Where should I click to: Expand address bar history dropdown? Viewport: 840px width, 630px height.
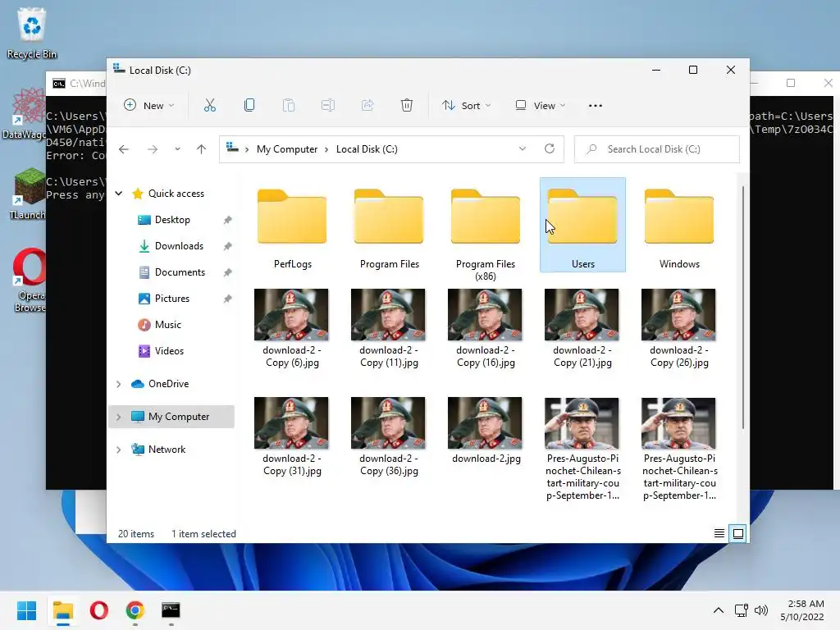point(523,149)
